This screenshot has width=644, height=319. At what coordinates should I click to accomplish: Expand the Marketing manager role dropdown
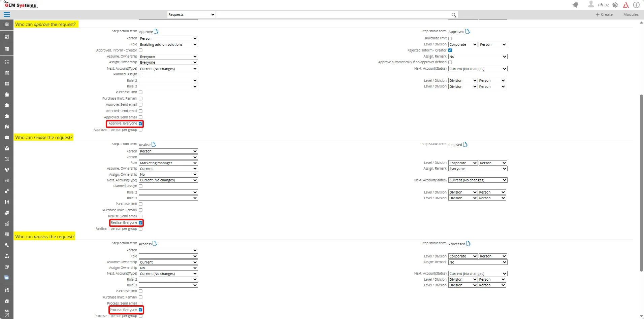coord(168,163)
